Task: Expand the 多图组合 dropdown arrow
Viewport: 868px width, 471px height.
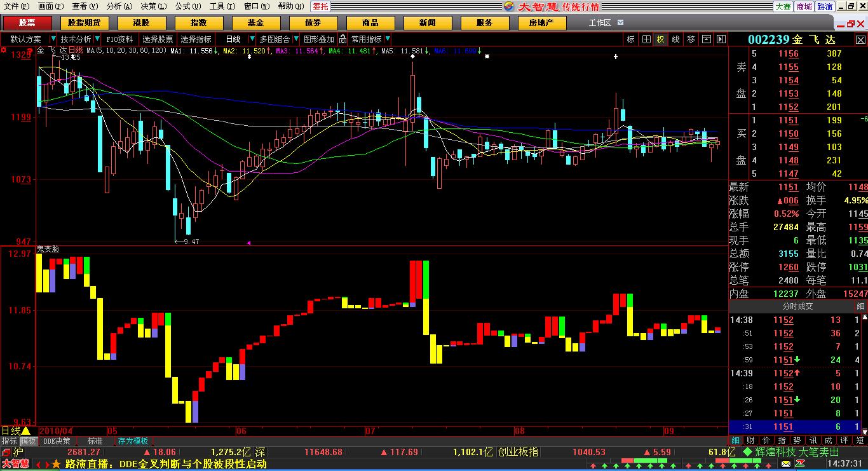Action: coord(295,39)
